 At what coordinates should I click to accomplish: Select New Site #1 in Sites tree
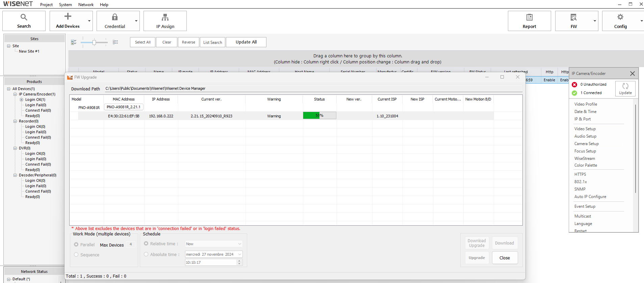[x=29, y=51]
